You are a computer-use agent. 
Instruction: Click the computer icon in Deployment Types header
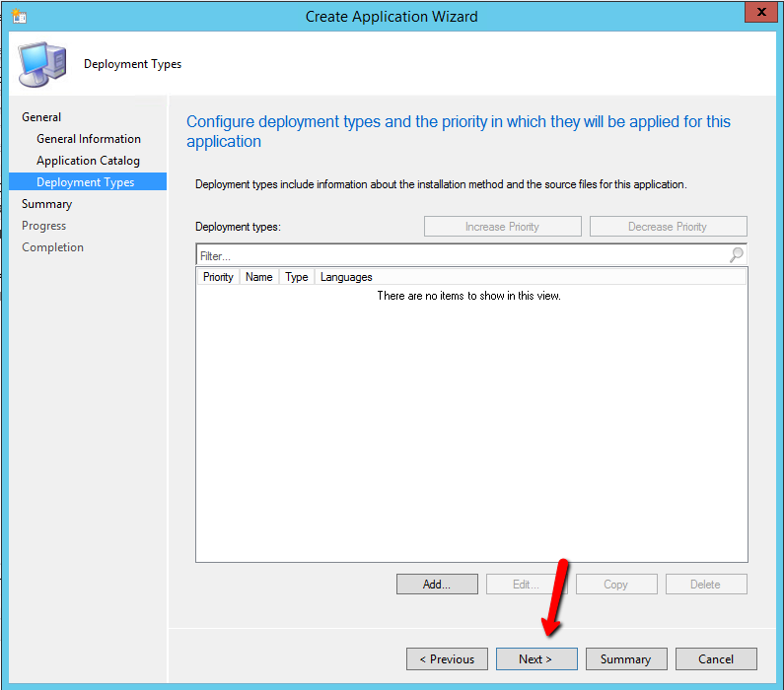(43, 64)
